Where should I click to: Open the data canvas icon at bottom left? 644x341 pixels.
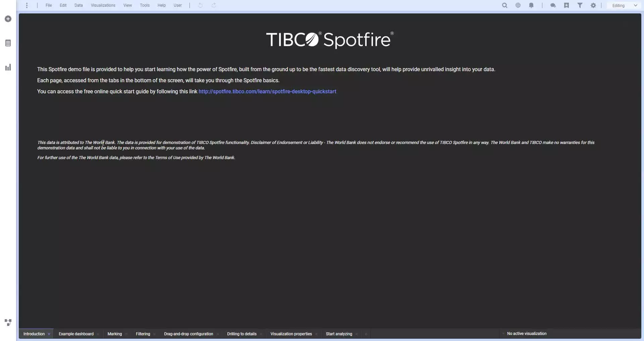[x=8, y=322]
